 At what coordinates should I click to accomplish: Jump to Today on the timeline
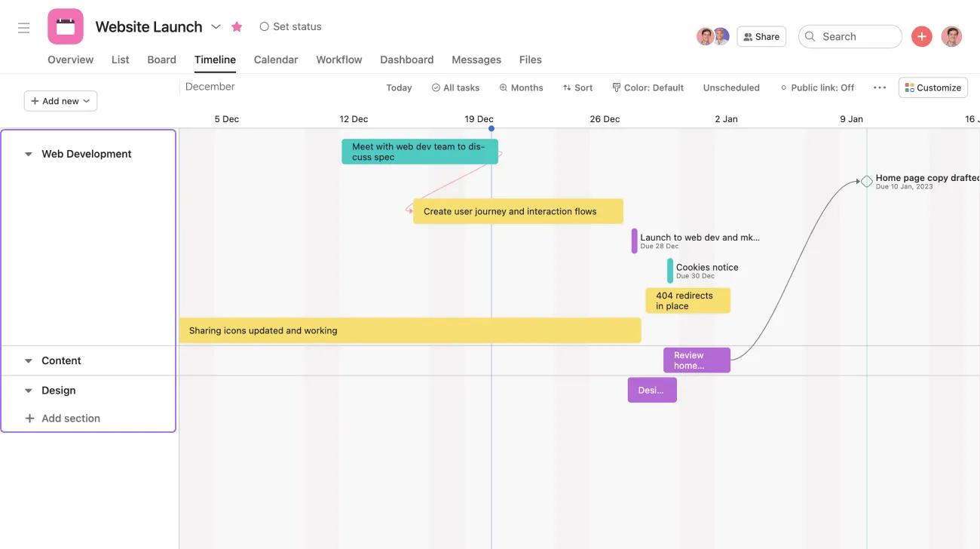[399, 87]
